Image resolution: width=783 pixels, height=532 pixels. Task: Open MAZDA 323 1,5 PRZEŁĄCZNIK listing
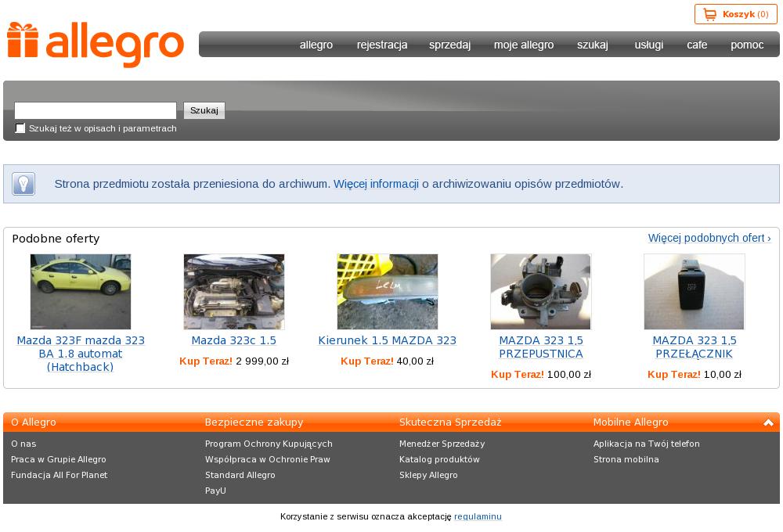tap(694, 347)
